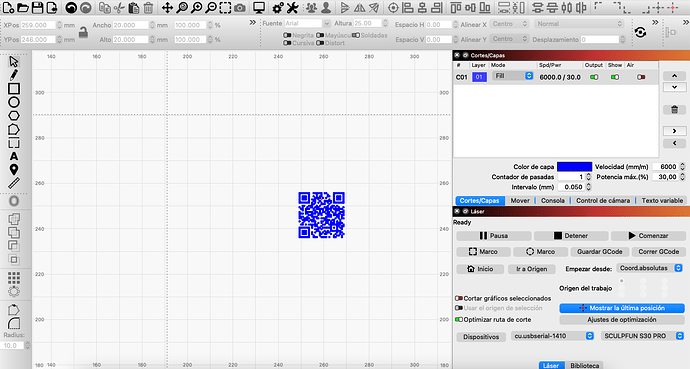This screenshot has height=369, width=690.
Task: Open a project with the folder icon
Action: [x=22, y=7]
